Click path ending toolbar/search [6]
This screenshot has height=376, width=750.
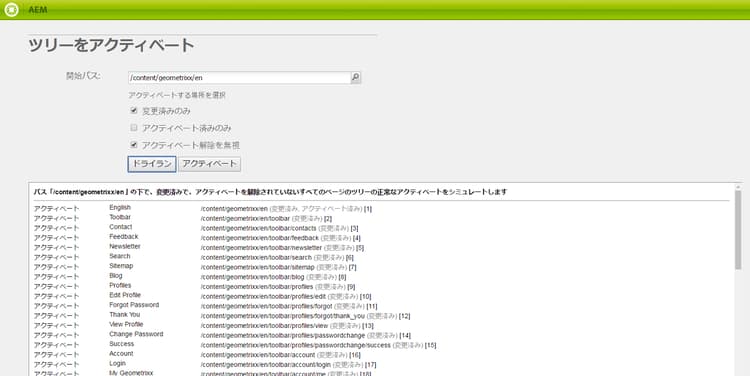pos(277,258)
